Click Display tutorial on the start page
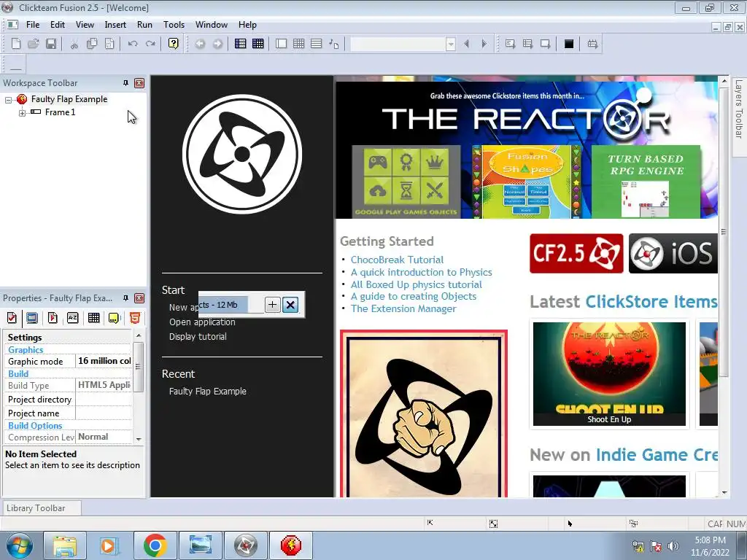 coord(198,337)
